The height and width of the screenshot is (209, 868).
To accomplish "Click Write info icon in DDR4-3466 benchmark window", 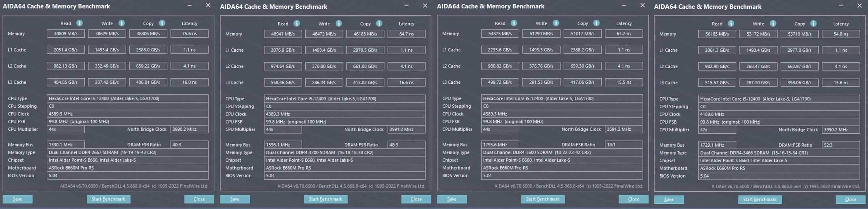I will (x=773, y=24).
